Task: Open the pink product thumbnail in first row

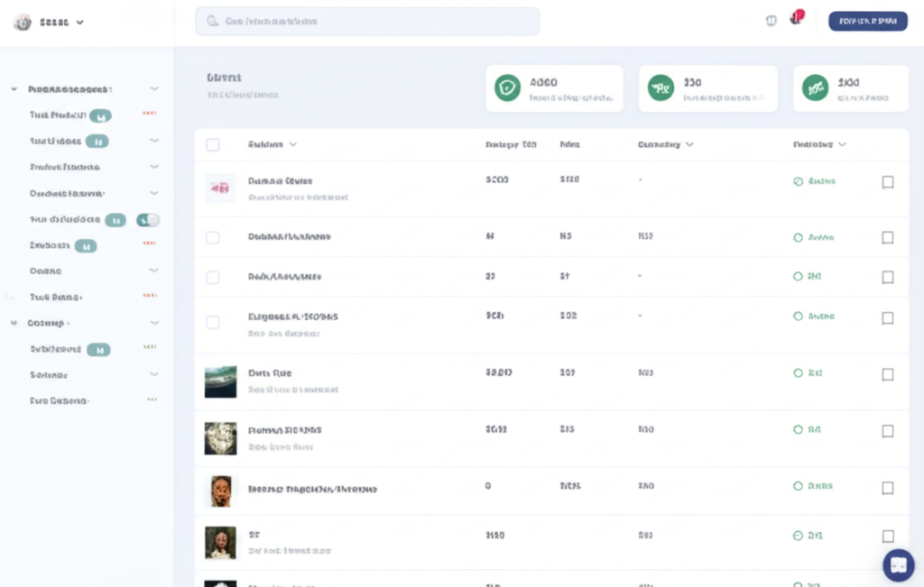Action: [x=220, y=188]
